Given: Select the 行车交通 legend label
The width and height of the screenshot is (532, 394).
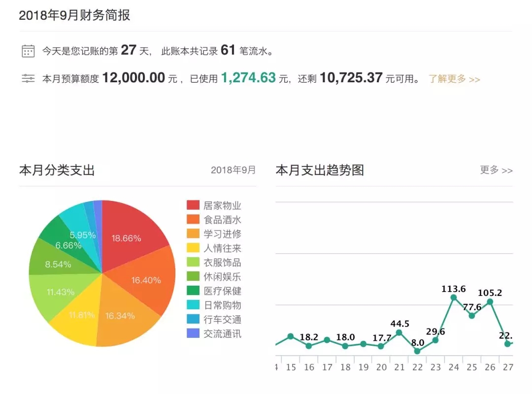Looking at the screenshot, I should pyautogui.click(x=222, y=319).
